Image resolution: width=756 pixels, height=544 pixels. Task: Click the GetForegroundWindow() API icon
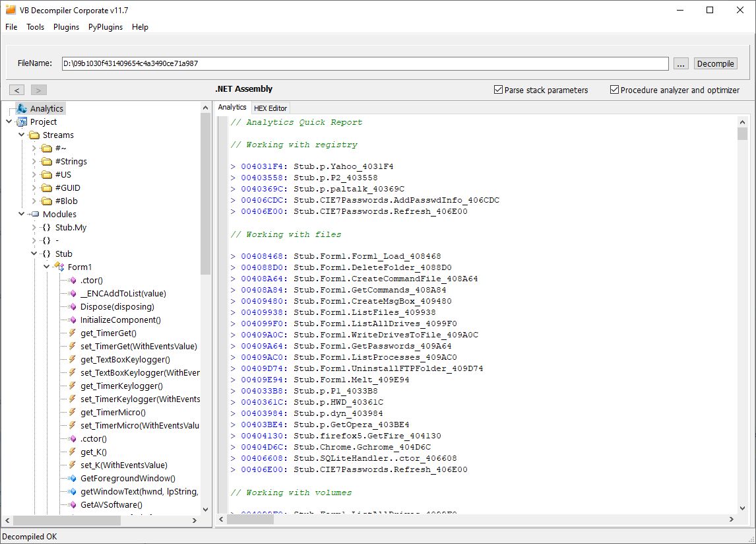(73, 479)
